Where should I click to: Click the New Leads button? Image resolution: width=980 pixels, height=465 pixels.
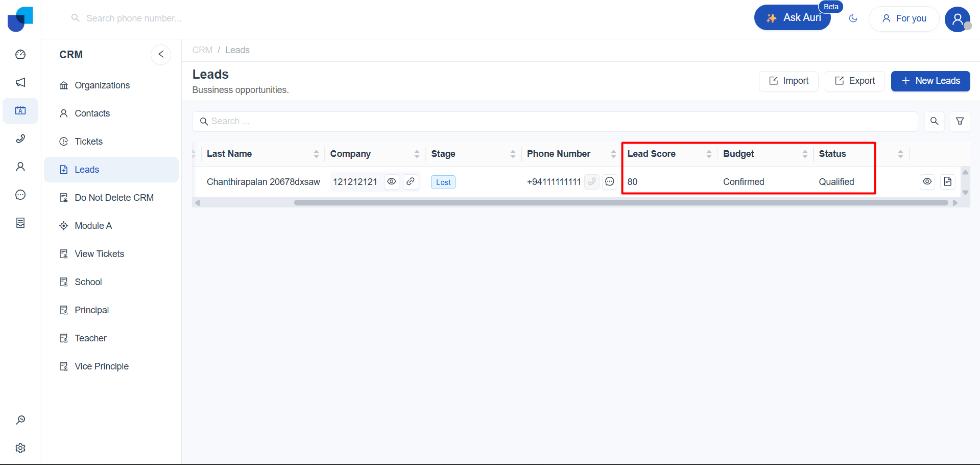[x=930, y=81]
